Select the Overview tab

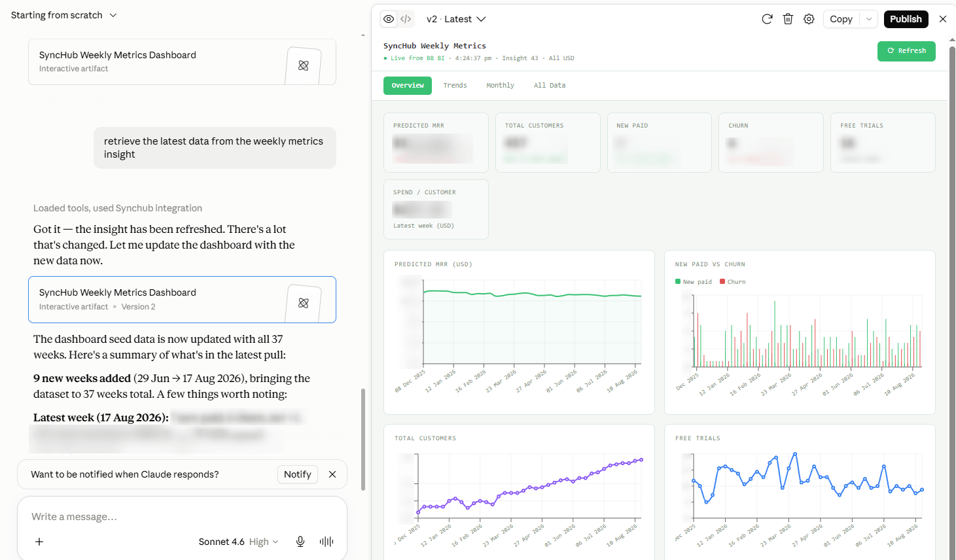point(408,86)
